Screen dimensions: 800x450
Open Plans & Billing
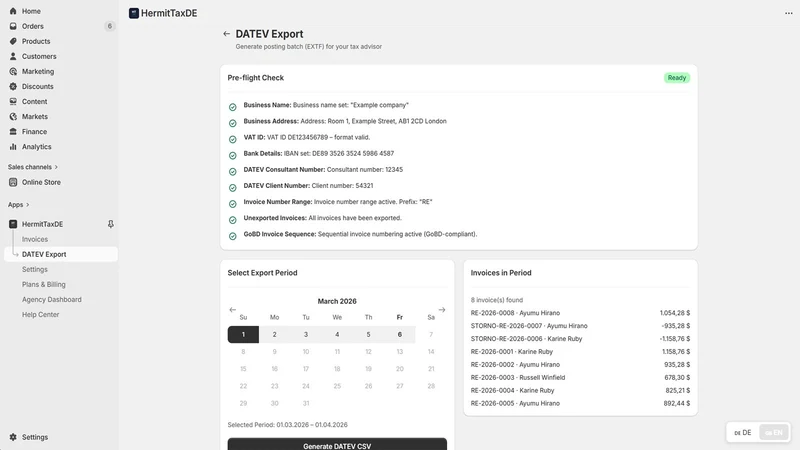click(44, 284)
